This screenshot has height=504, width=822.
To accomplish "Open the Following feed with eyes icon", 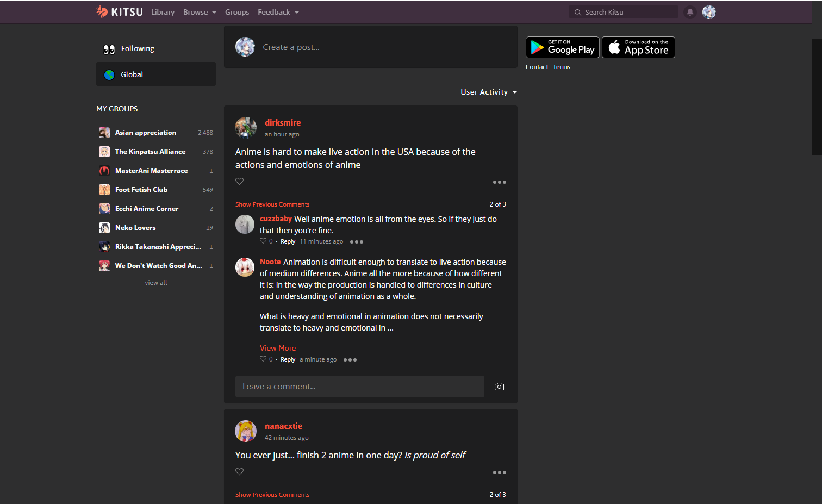I will 109,48.
